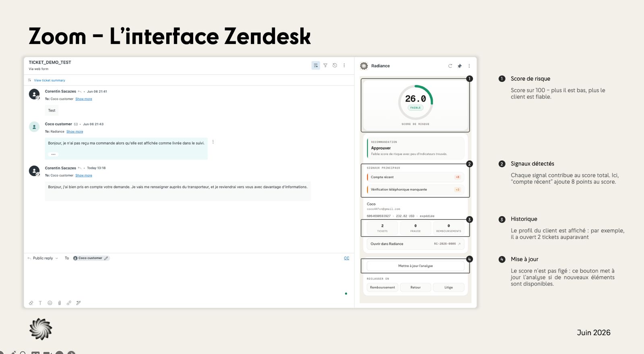This screenshot has width=644, height=354.
Task: Pin the Radiance app with the pin icon
Action: click(460, 66)
